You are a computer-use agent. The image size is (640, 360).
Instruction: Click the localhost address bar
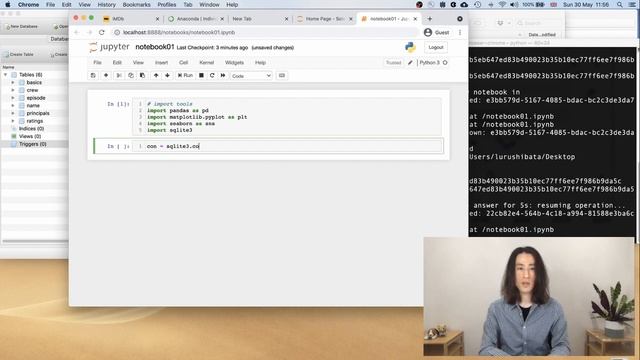pos(265,32)
